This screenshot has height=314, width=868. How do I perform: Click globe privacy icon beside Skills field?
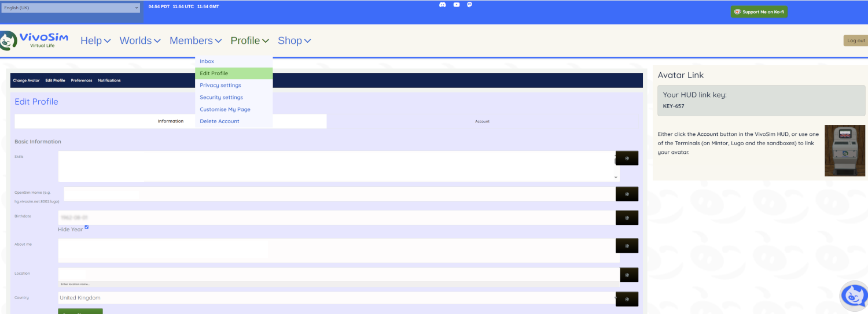(627, 158)
